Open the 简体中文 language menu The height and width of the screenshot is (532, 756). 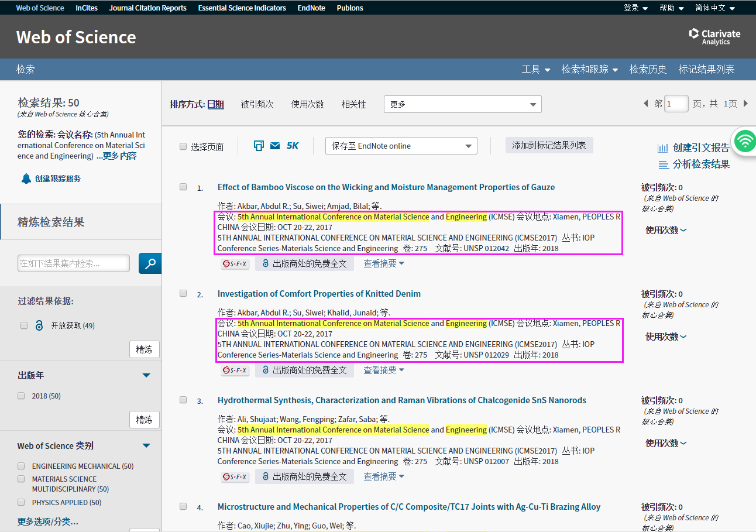point(715,8)
